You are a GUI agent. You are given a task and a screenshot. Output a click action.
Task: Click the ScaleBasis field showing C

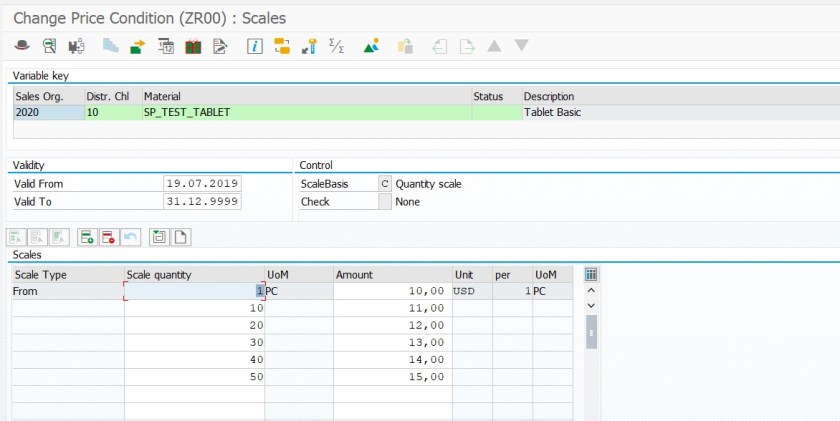(x=384, y=184)
